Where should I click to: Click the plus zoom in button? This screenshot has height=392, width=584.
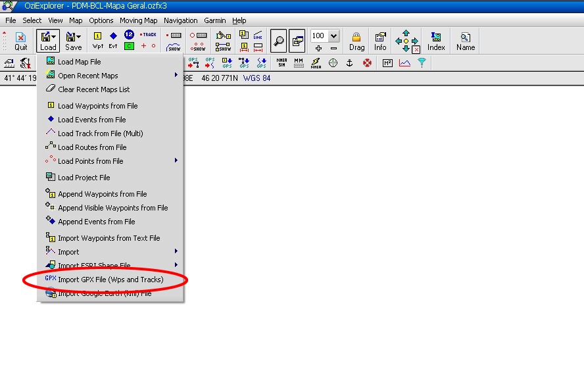(x=318, y=48)
